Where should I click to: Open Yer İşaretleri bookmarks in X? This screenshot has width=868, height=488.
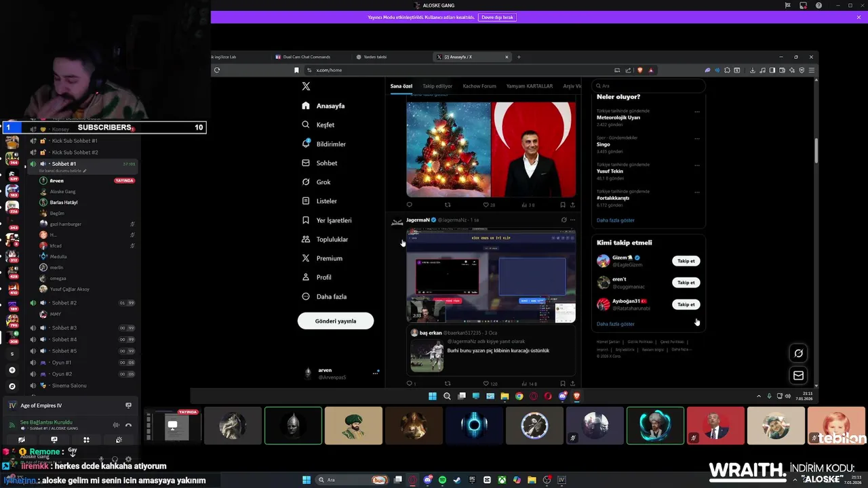[327, 220]
